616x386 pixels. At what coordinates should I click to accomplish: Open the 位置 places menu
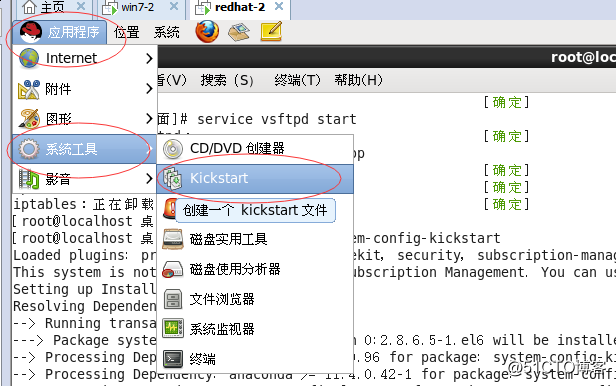click(x=126, y=32)
